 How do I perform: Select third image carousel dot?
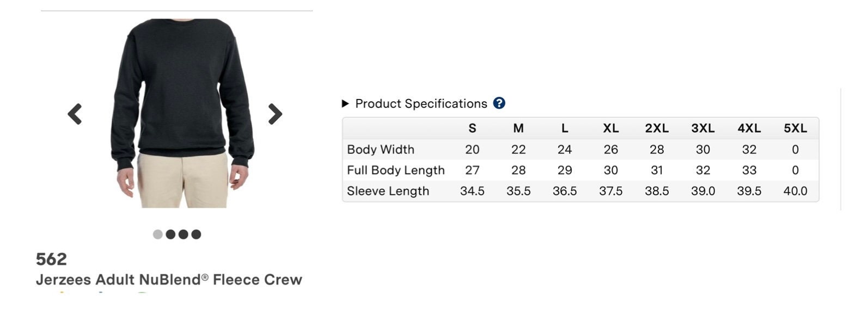point(183,234)
